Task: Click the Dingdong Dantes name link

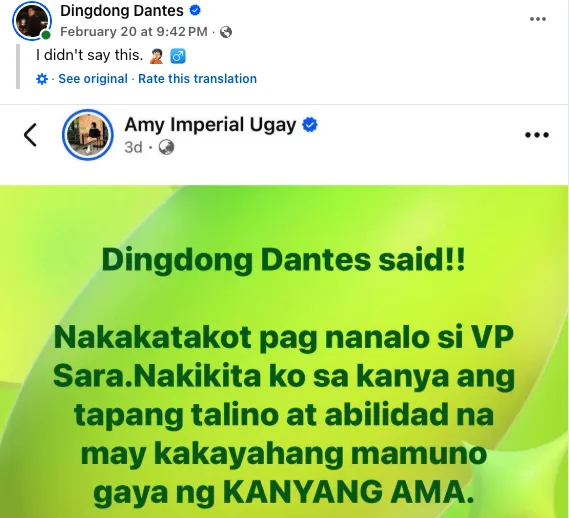Action: pyautogui.click(x=122, y=11)
